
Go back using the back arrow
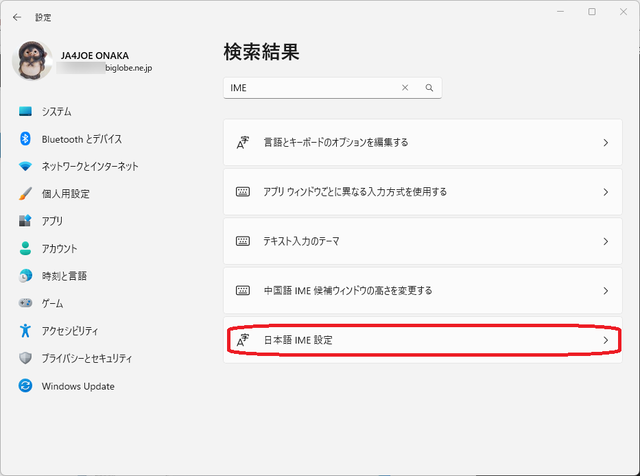pyautogui.click(x=17, y=17)
